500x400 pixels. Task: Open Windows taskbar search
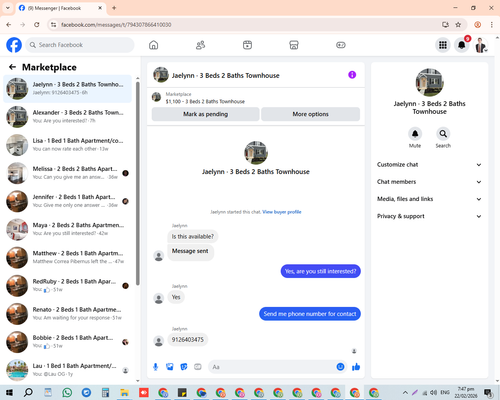coord(28,392)
